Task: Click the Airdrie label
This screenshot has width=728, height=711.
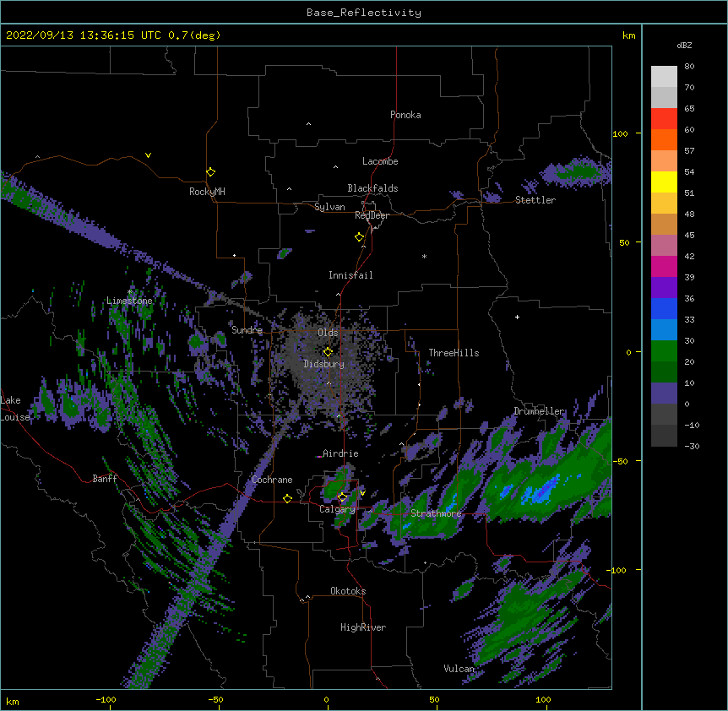Action: pyautogui.click(x=340, y=453)
